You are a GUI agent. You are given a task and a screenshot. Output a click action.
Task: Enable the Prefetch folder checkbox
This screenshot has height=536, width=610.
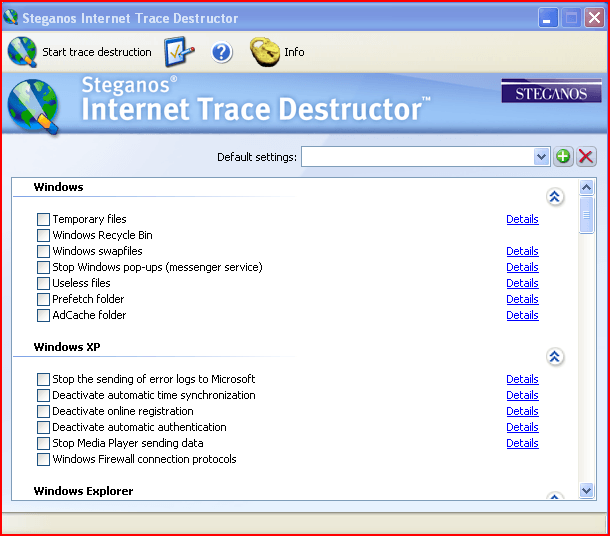point(43,299)
